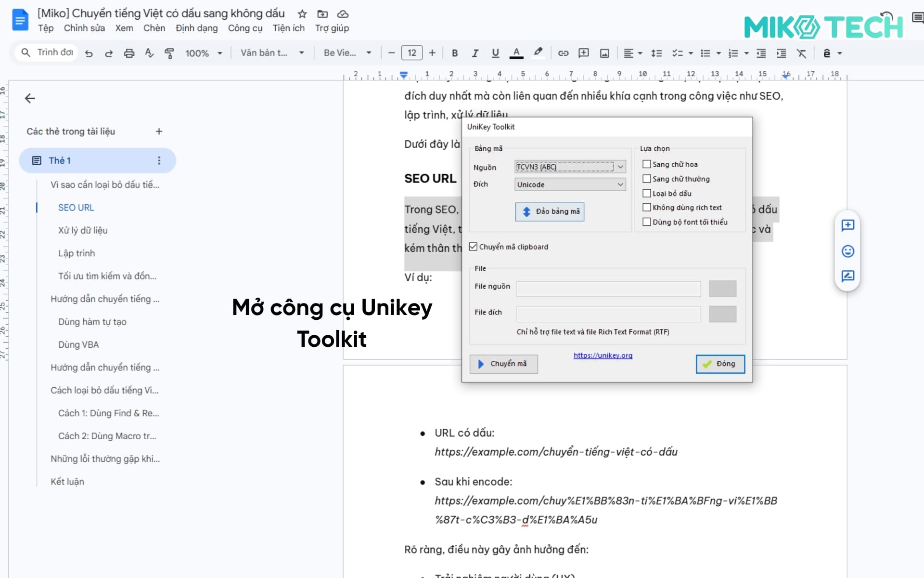The height and width of the screenshot is (578, 924).
Task: Open Google Docs home icon
Action: pyautogui.click(x=20, y=20)
